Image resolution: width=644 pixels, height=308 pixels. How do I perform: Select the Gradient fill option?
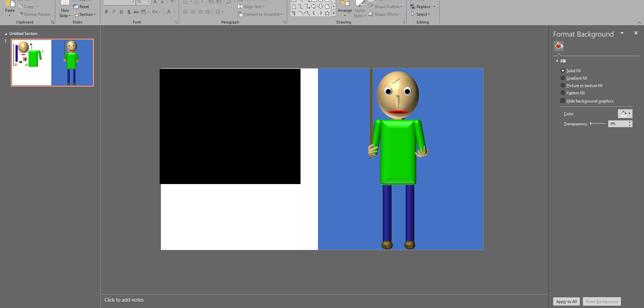[x=574, y=78]
